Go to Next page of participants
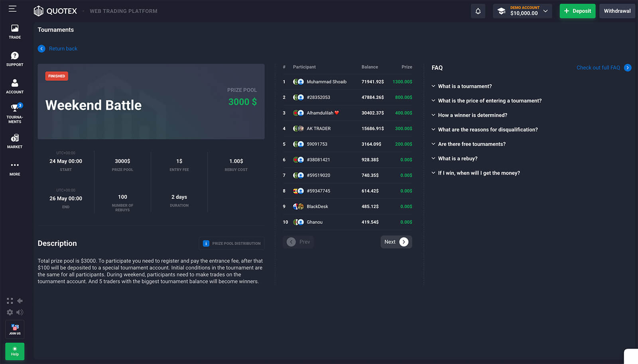Viewport: 638px width, 364px height. pyautogui.click(x=396, y=242)
